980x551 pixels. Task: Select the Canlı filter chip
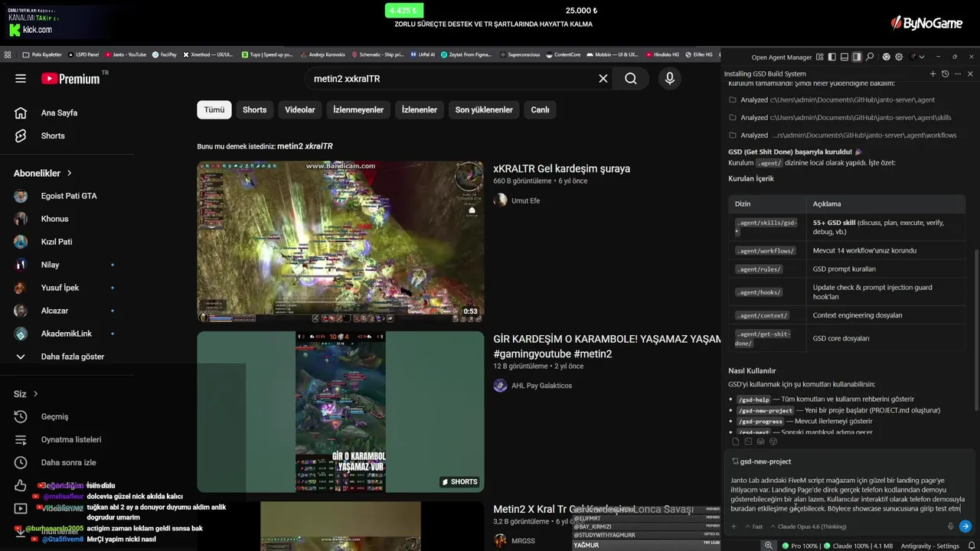(x=541, y=109)
